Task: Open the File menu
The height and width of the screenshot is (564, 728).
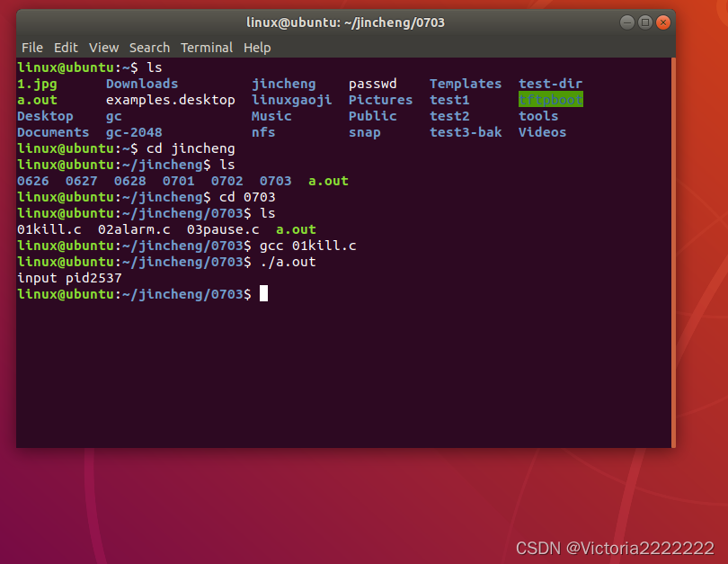Action: [32, 48]
